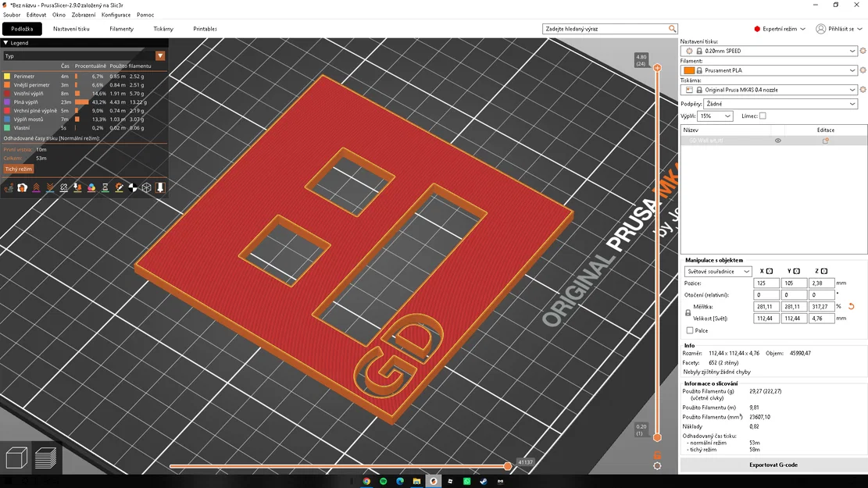This screenshot has width=868, height=488.
Task: Toggle the travel moves visibility icon
Action: click(x=9, y=187)
